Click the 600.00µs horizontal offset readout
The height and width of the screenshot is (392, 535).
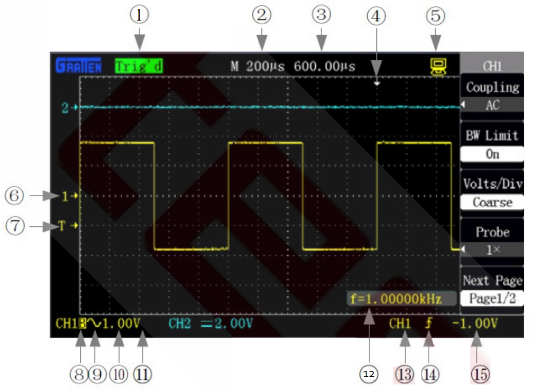coord(325,67)
